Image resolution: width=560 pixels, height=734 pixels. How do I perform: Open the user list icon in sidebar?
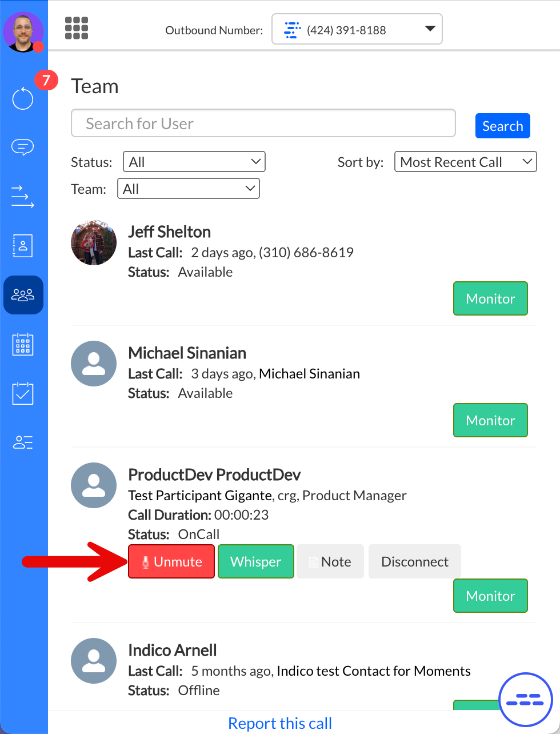[x=23, y=442]
